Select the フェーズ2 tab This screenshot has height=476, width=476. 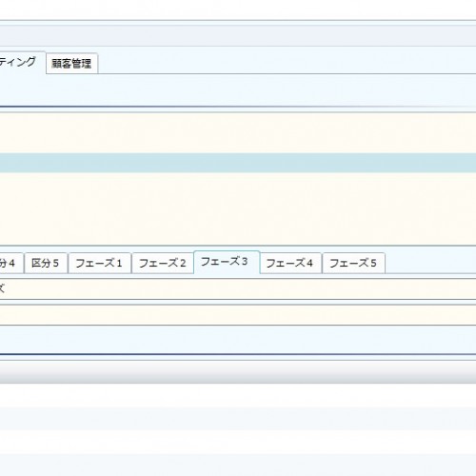click(163, 263)
